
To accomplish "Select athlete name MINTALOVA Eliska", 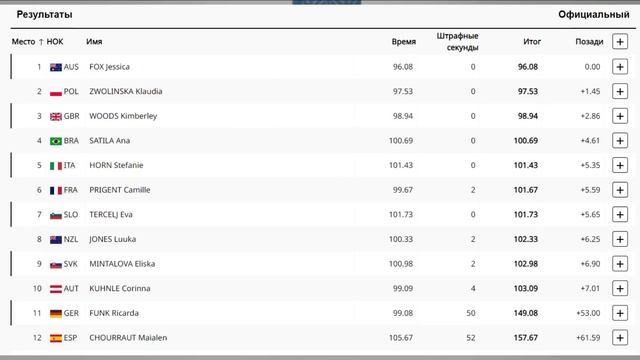I will [x=122, y=264].
